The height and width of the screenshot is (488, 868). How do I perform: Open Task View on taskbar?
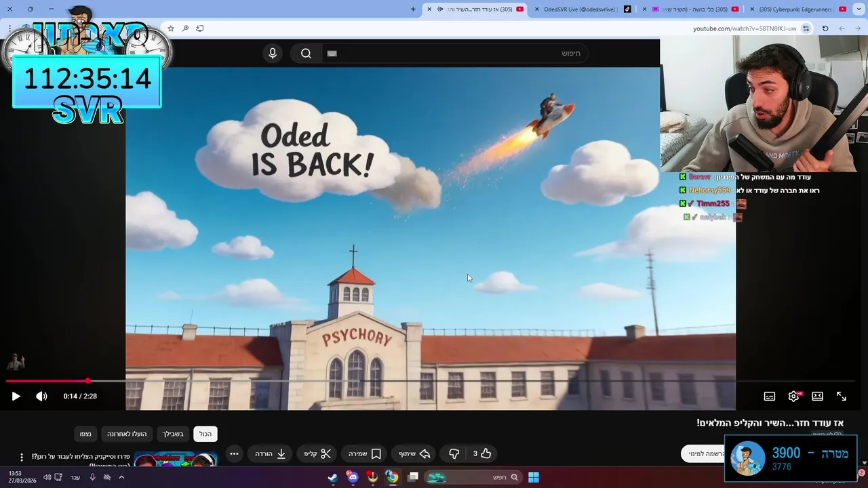(413, 477)
